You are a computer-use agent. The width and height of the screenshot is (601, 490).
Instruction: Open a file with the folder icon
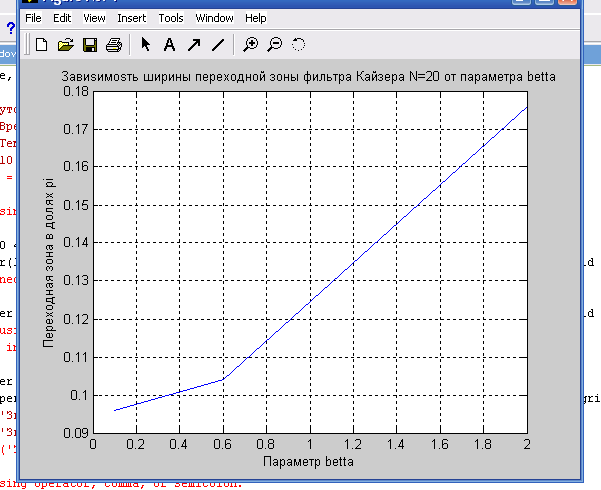click(x=66, y=45)
